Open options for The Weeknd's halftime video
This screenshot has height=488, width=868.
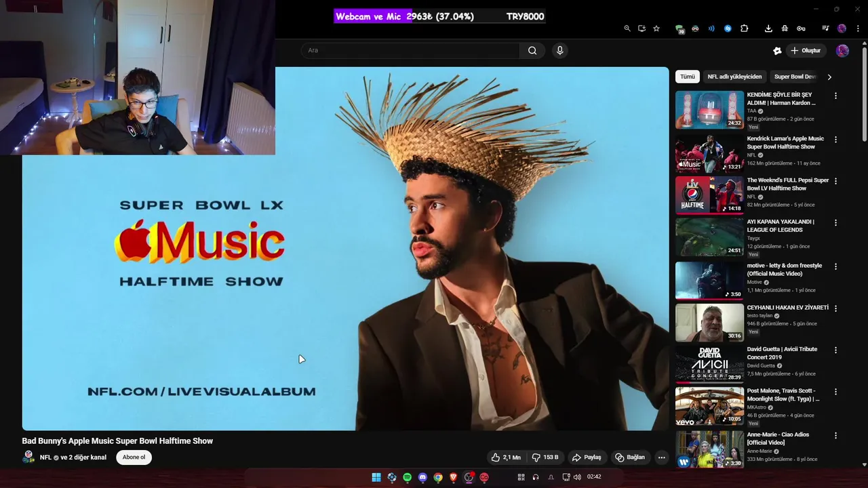(835, 181)
